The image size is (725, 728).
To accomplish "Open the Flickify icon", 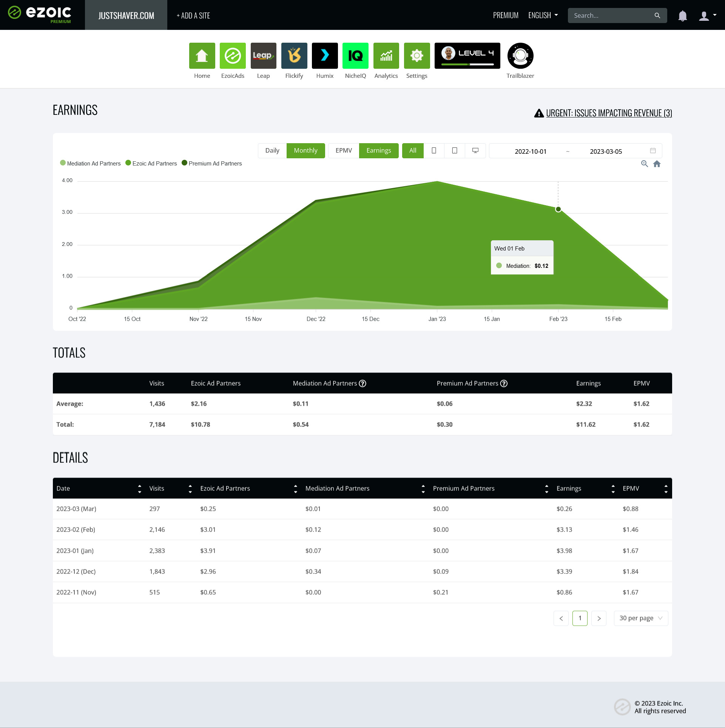I will (x=294, y=56).
